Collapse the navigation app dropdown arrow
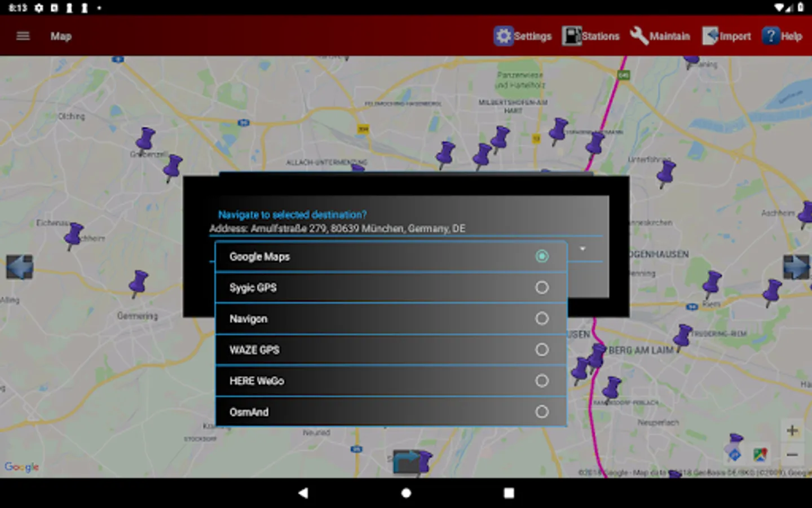 point(582,249)
